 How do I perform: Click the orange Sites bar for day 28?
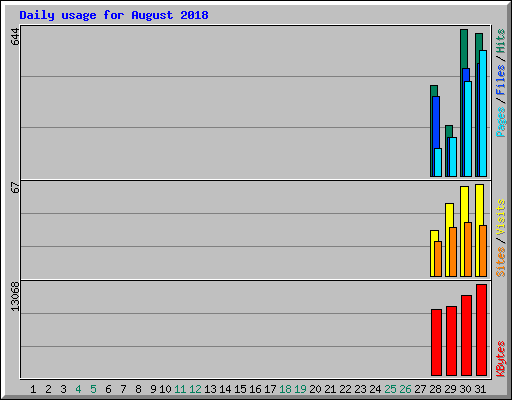438,259
